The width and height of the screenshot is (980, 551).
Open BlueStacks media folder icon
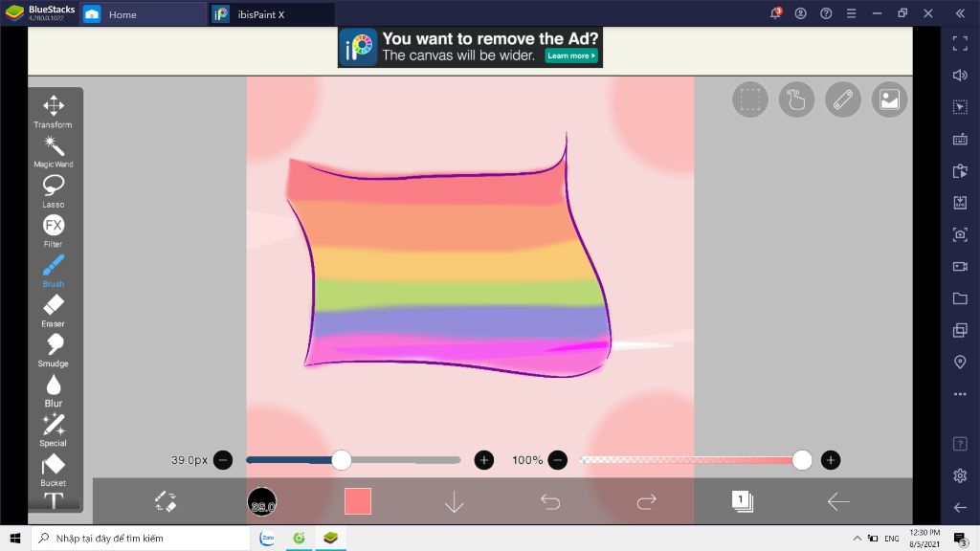pos(960,298)
